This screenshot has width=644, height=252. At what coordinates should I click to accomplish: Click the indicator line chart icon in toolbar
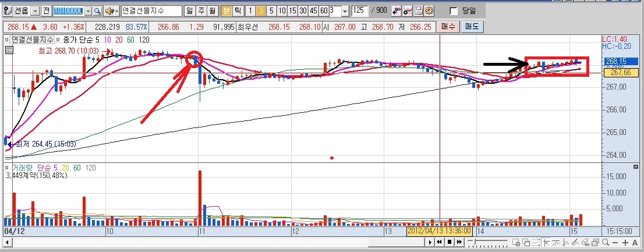pyautogui.click(x=408, y=11)
